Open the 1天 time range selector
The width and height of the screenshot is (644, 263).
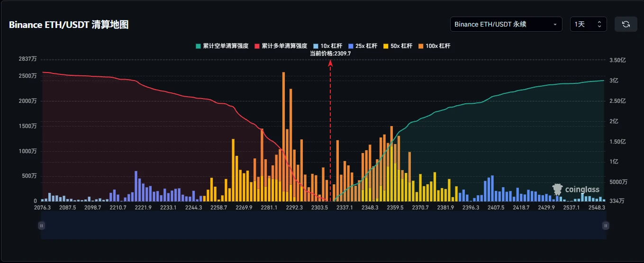pos(588,24)
